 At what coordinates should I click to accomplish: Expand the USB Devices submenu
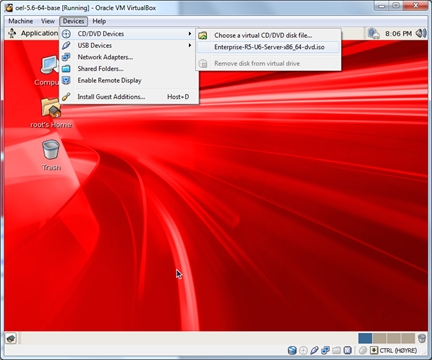pyautogui.click(x=128, y=45)
